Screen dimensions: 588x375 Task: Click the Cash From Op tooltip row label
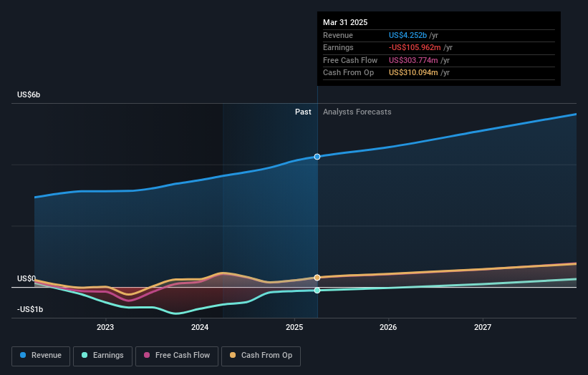pos(348,73)
